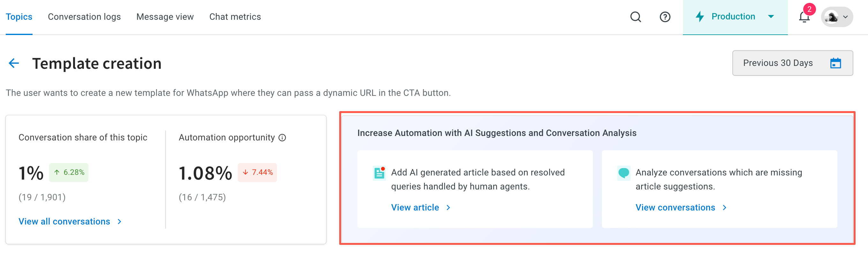This screenshot has width=868, height=256.
Task: Open the Previous 30 Days date selector
Action: (792, 63)
